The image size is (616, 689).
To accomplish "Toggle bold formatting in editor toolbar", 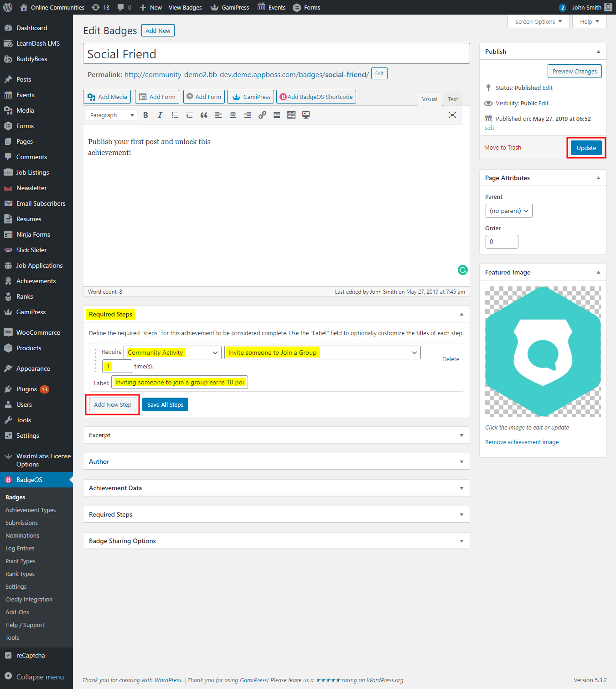I will click(145, 115).
